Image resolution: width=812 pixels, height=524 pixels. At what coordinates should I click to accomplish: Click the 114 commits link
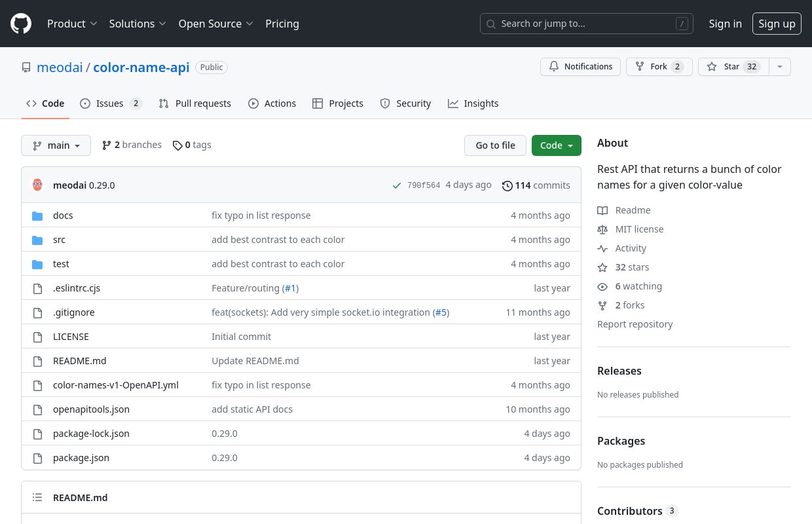point(536,185)
